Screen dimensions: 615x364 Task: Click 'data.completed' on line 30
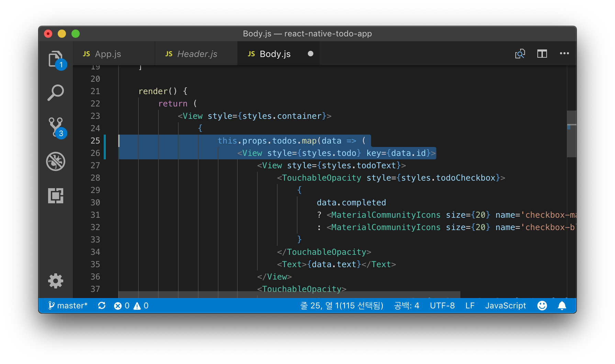351,203
